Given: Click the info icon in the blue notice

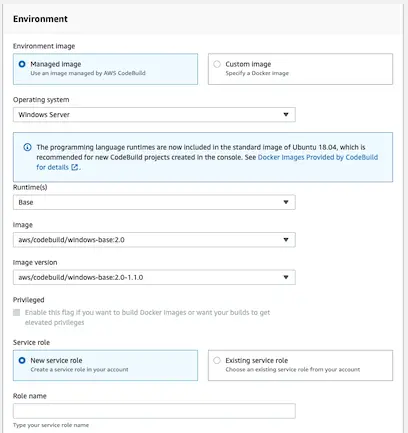Looking at the screenshot, I should [x=28, y=147].
